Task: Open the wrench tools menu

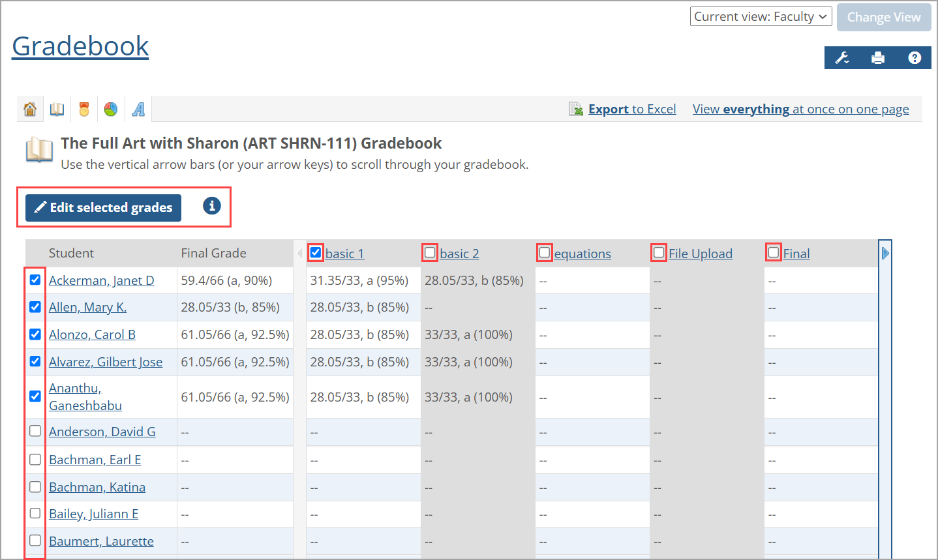Action: tap(841, 57)
